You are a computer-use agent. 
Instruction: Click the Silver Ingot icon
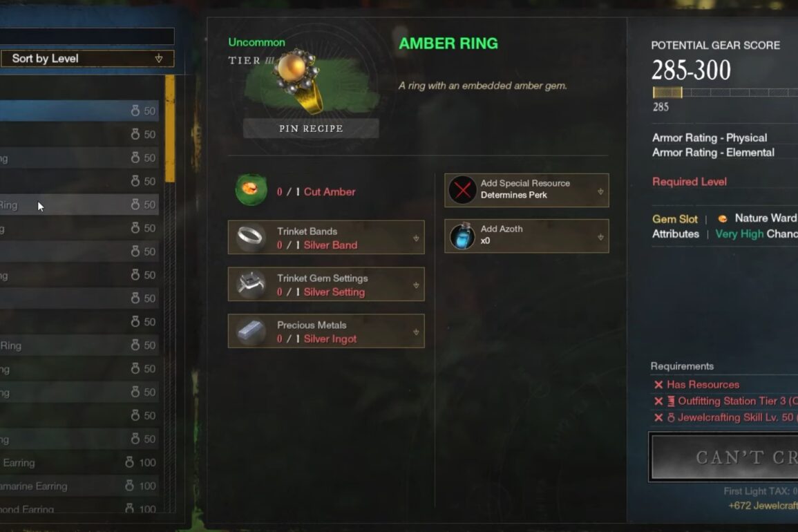250,332
